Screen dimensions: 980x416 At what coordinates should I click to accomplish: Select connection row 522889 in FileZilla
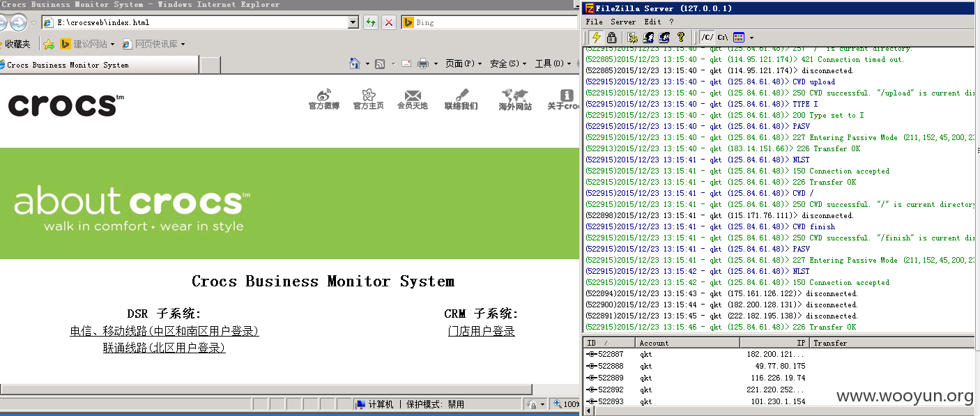[x=779, y=378]
